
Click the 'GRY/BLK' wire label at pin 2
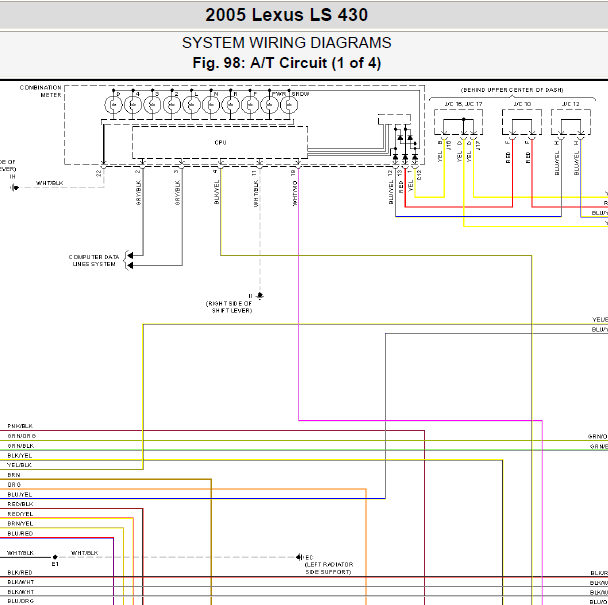(139, 192)
